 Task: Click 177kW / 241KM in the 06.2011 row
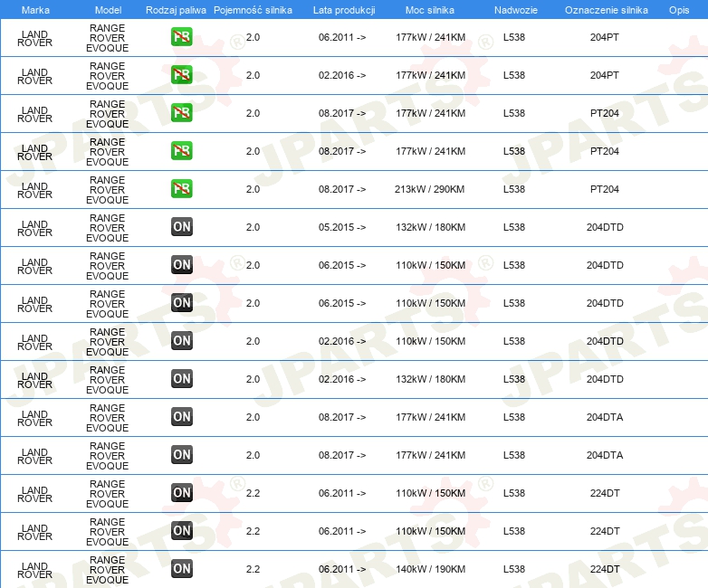[430, 37]
